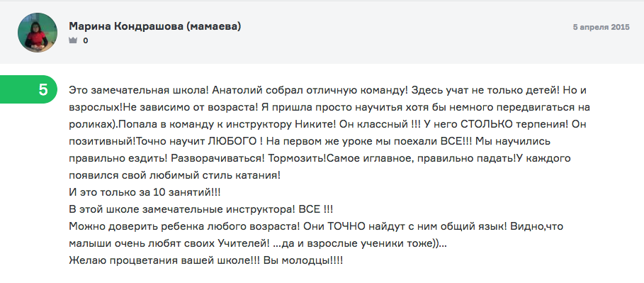Click the word "Учителей!" in the review
644x283 pixels.
pos(243,244)
